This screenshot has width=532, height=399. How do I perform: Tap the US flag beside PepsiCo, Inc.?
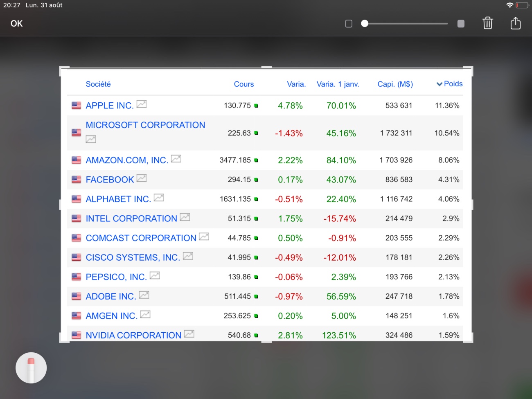point(77,277)
